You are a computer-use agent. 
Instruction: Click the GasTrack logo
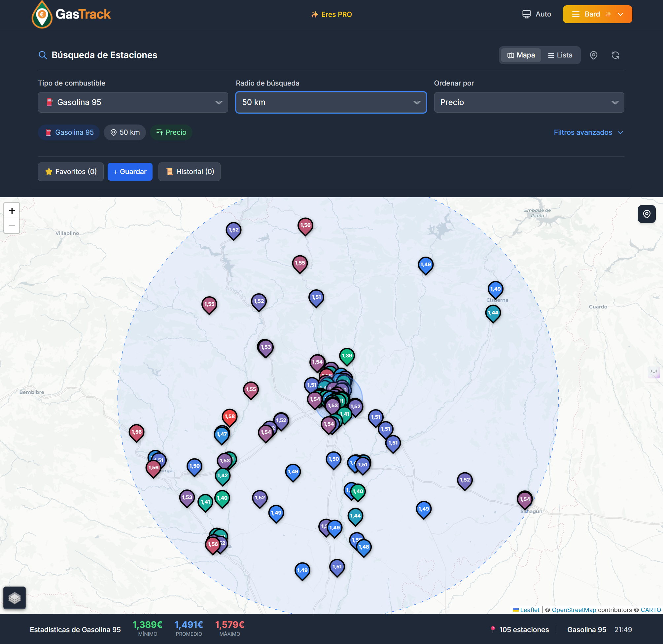pyautogui.click(x=71, y=15)
